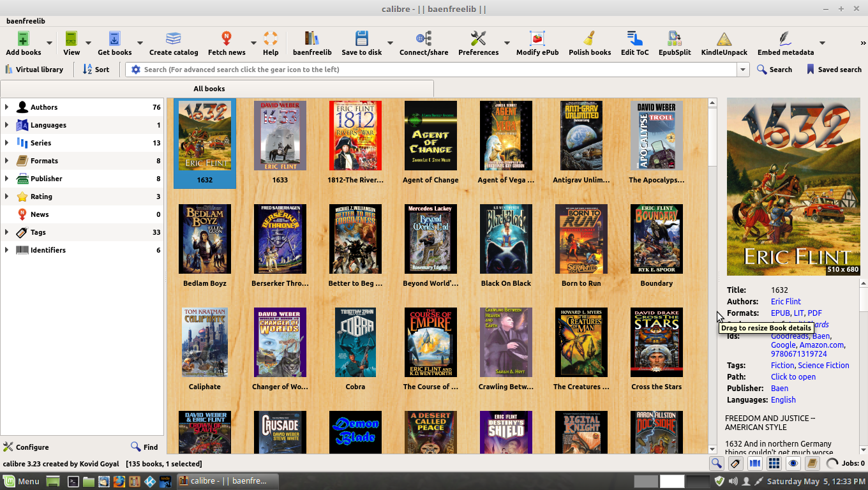Image resolution: width=868 pixels, height=490 pixels.
Task: Show more toolbar items via overflow chevron
Action: (x=863, y=43)
